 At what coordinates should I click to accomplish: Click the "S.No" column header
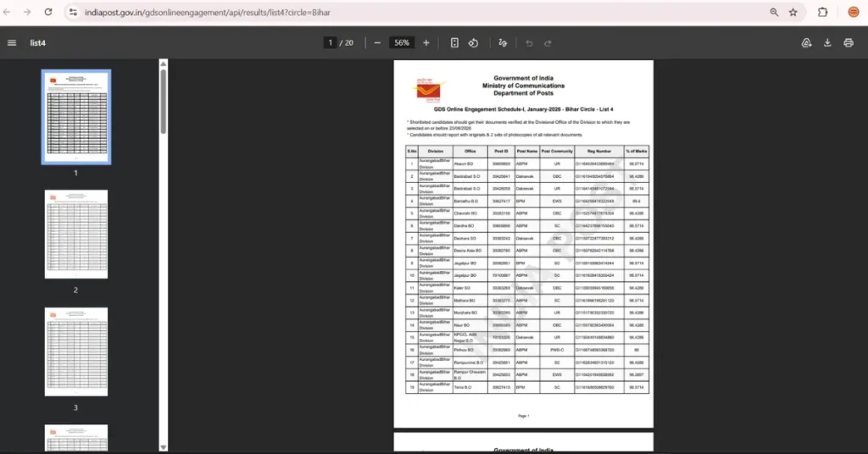pyautogui.click(x=412, y=151)
